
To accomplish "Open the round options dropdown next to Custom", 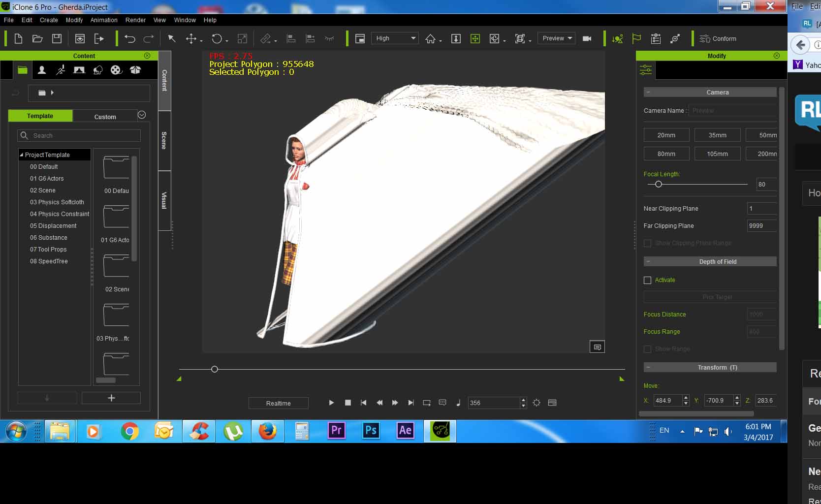I will (142, 115).
